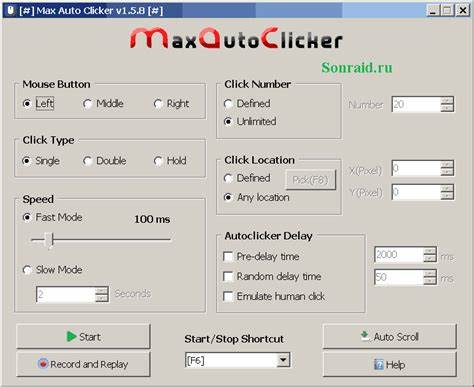This screenshot has width=474, height=387.
Task: Click the green play icon on Start
Action: click(x=71, y=337)
